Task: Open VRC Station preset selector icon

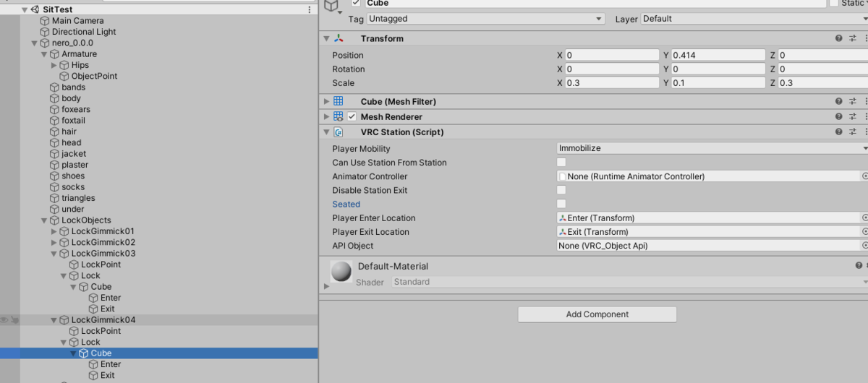Action: (853, 132)
